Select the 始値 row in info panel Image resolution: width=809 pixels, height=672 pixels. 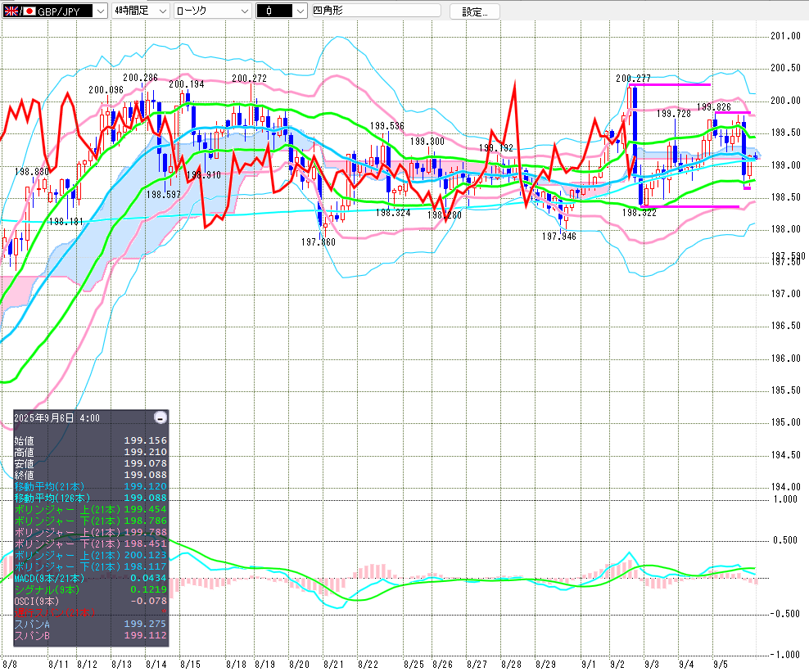[91, 440]
